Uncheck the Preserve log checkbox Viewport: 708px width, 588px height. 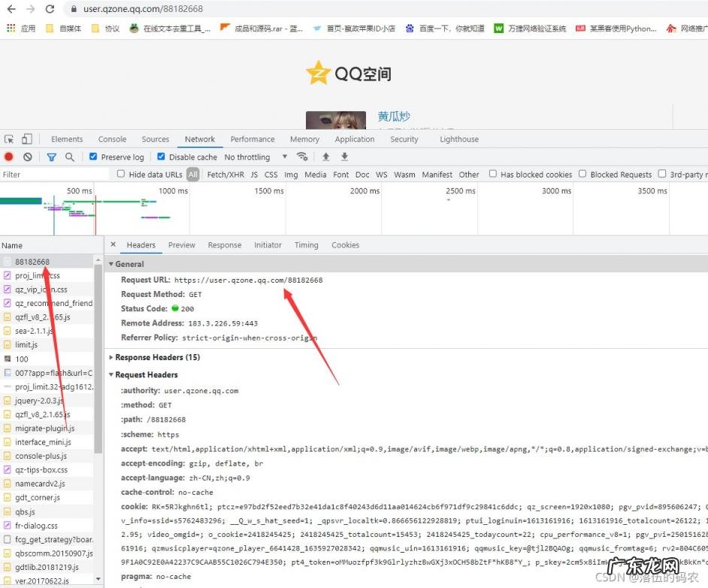[93, 157]
